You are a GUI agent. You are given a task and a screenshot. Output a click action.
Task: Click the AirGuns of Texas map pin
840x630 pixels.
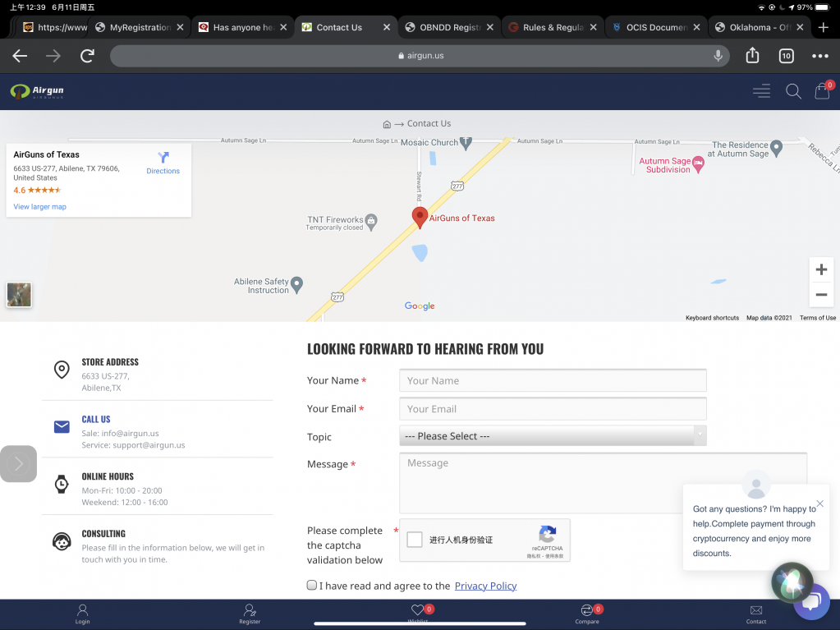420,217
